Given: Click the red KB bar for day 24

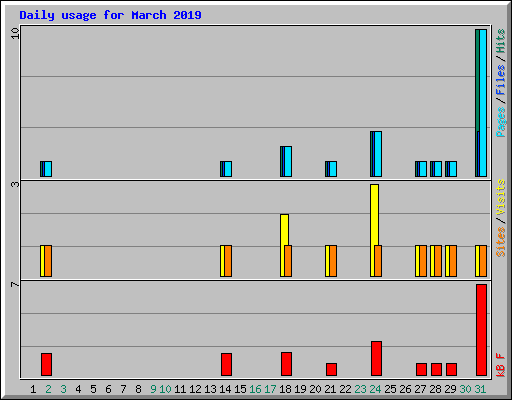Looking at the screenshot, I should (376, 358).
